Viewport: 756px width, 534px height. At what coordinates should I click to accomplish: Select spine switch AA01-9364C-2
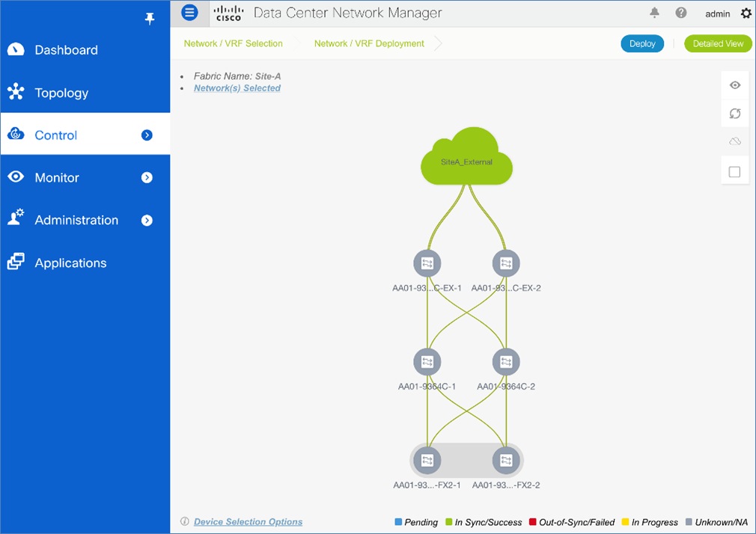[506, 362]
